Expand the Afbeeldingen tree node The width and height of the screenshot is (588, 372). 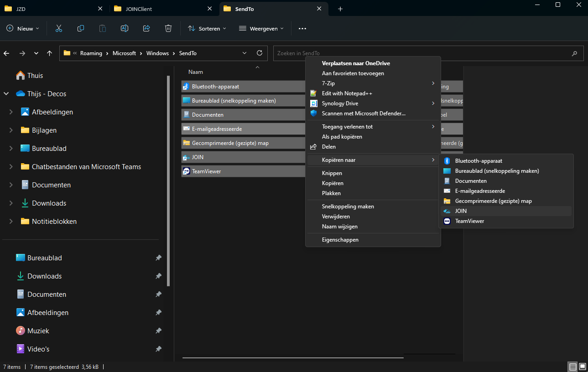click(11, 112)
